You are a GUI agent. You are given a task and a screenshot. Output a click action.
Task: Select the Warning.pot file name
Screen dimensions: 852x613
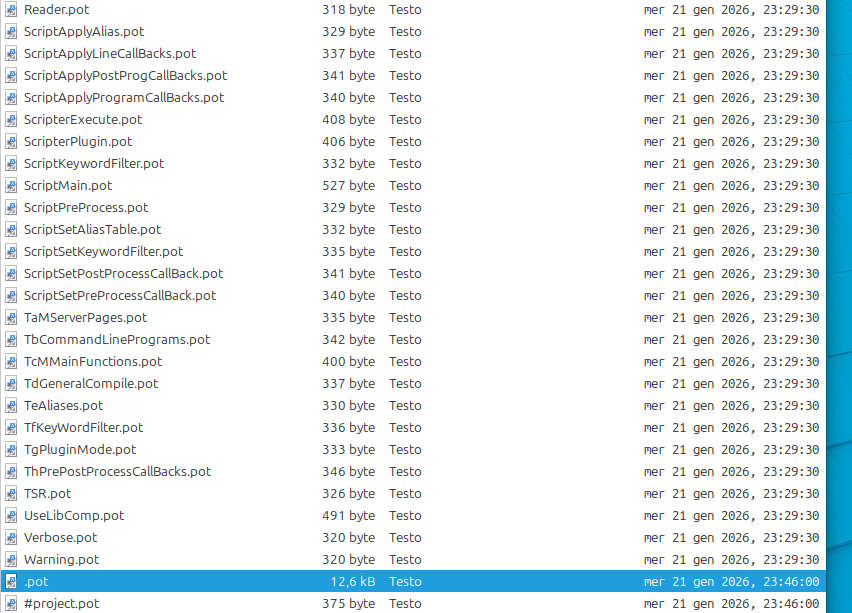(61, 559)
